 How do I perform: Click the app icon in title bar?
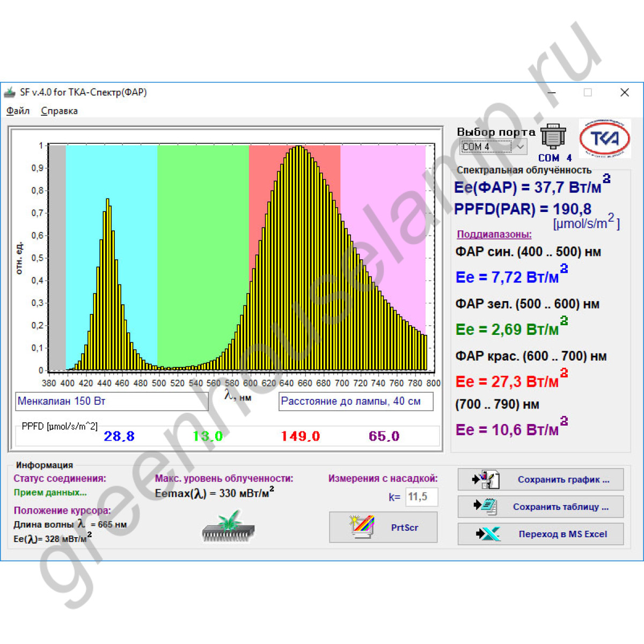coord(10,92)
